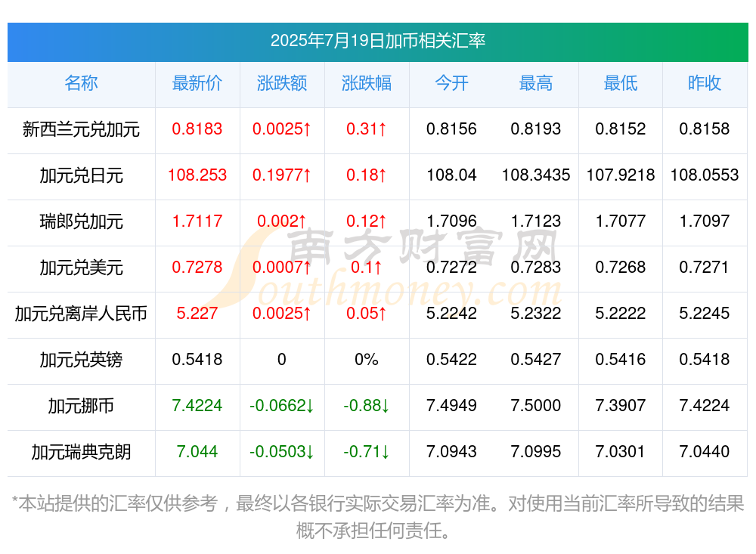The height and width of the screenshot is (554, 756).
Task: Click opening value 1.7096
Action: click(x=451, y=221)
